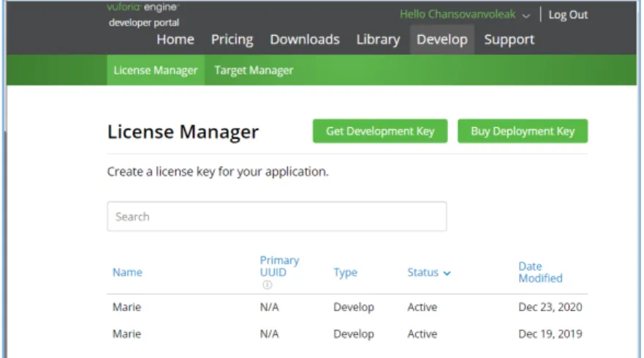
Task: Click the License Manager page heading
Action: 183,132
